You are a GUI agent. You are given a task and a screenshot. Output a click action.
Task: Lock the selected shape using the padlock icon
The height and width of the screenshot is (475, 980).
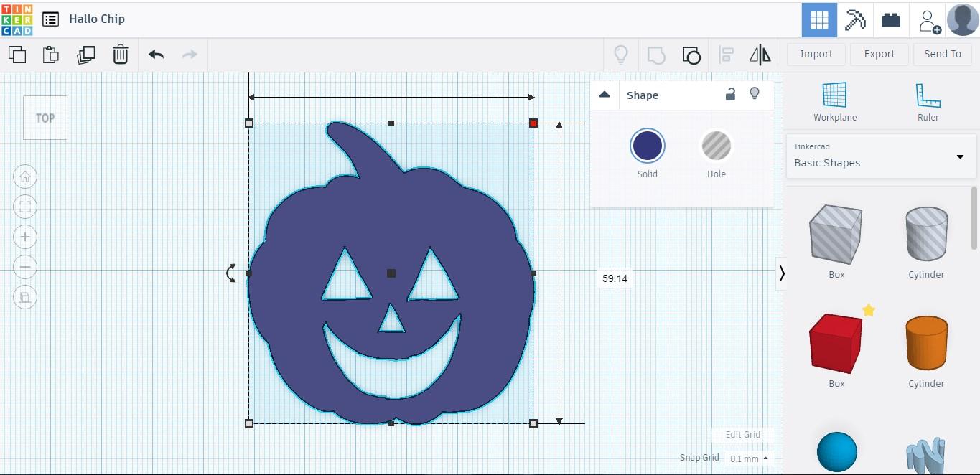[730, 94]
